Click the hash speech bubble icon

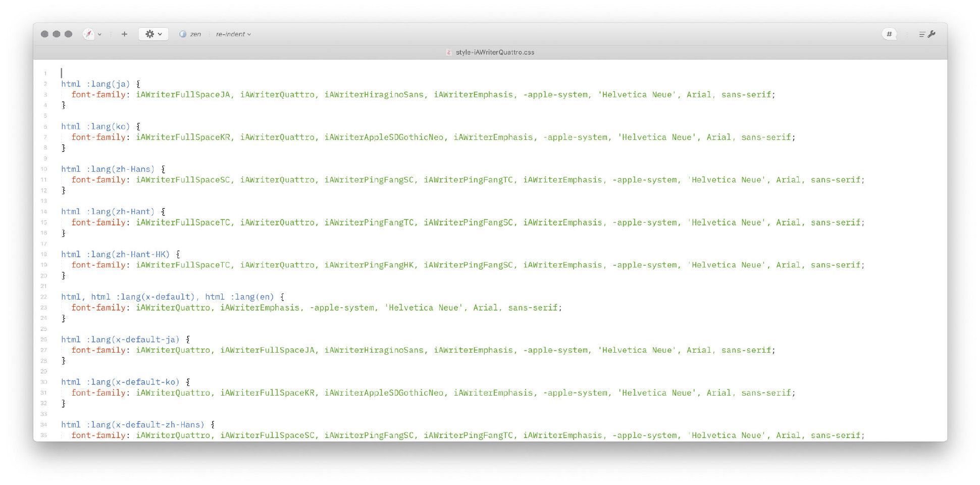coord(889,34)
